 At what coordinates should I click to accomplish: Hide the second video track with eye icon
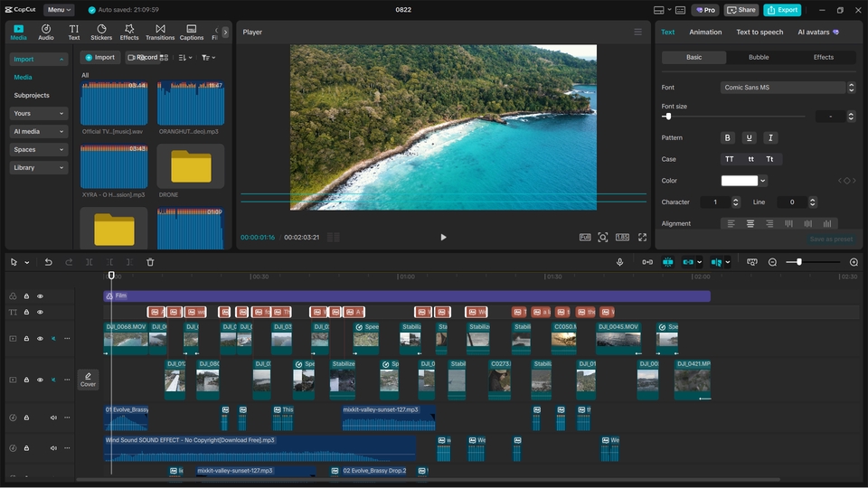point(40,380)
